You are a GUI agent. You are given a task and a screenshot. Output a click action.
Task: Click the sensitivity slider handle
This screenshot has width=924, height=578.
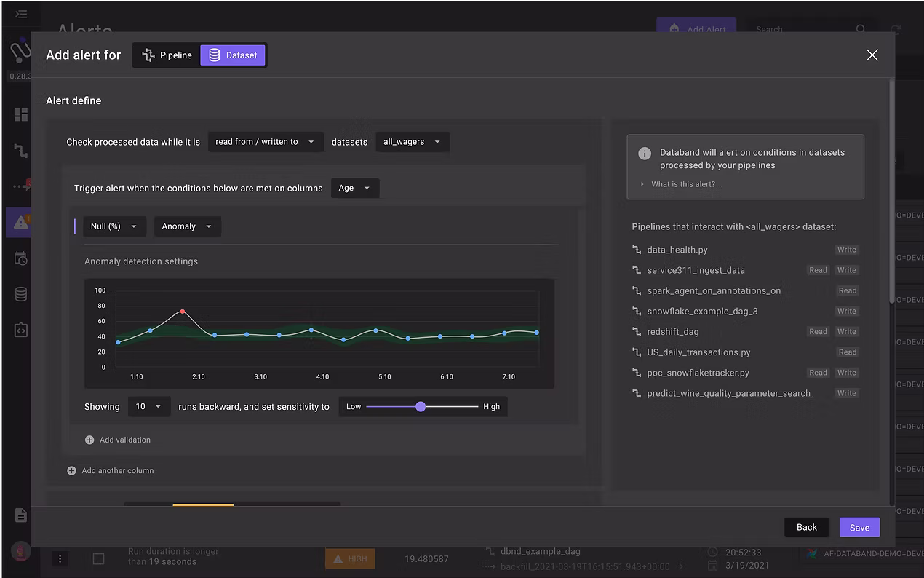click(421, 407)
